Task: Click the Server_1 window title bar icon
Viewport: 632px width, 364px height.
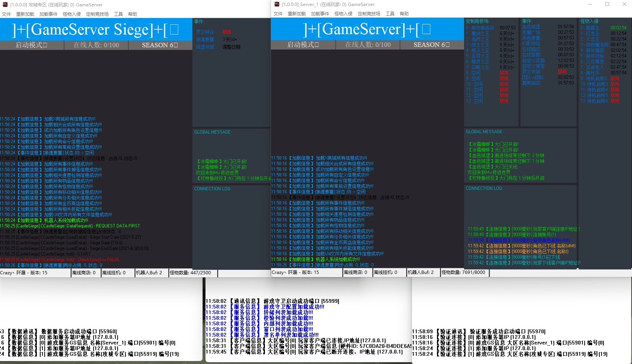Action: point(277,4)
